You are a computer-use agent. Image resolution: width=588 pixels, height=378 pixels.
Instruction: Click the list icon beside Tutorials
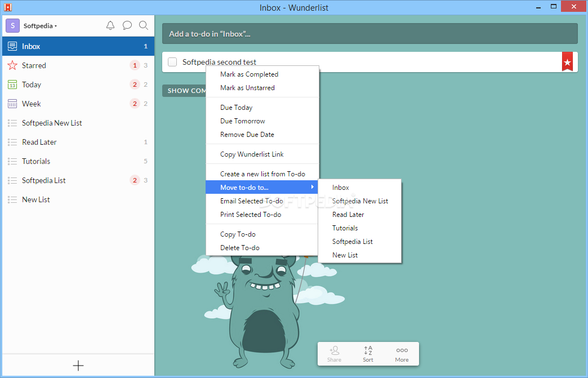[x=12, y=161]
